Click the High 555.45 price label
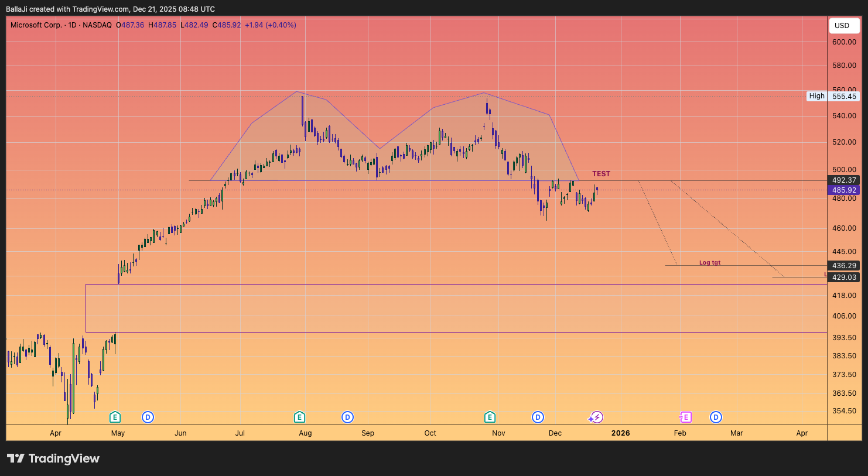Viewport: 868px width, 476px height. tap(833, 96)
